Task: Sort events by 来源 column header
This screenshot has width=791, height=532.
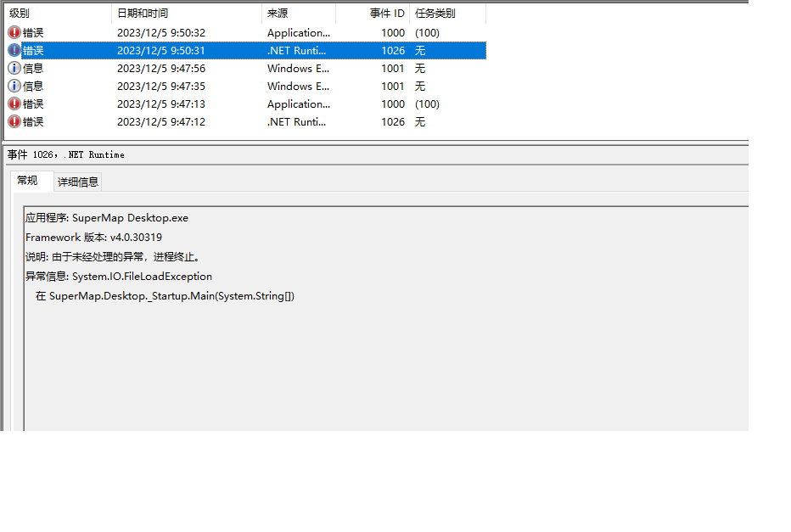Action: pos(299,14)
